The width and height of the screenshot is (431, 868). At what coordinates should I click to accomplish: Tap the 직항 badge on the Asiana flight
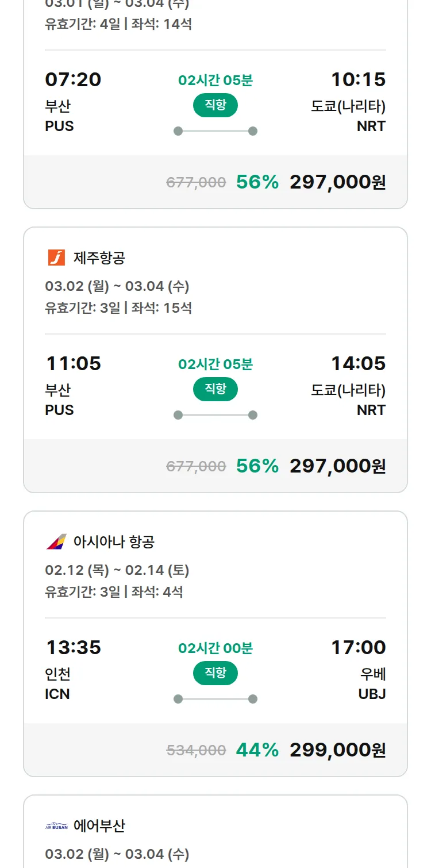pyautogui.click(x=215, y=673)
